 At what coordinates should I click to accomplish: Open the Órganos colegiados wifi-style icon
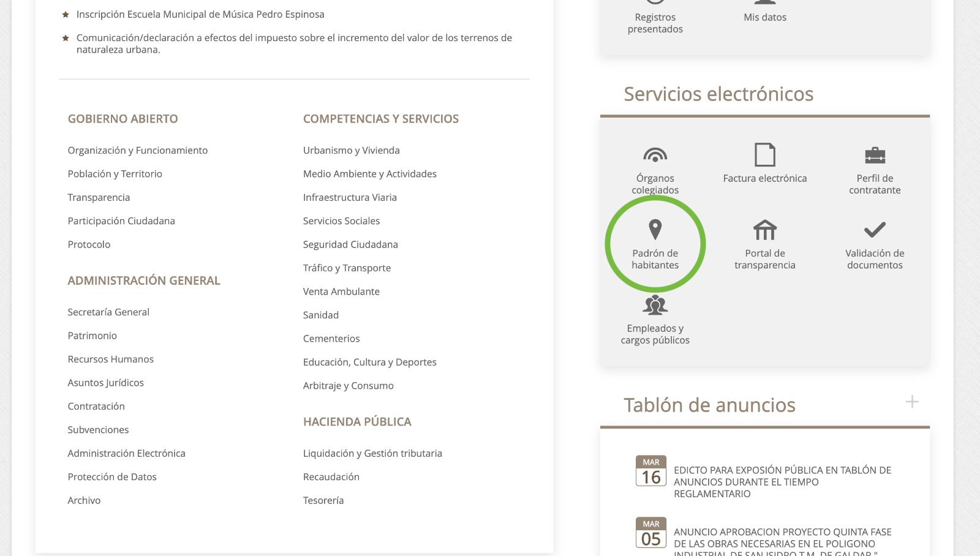click(x=655, y=154)
